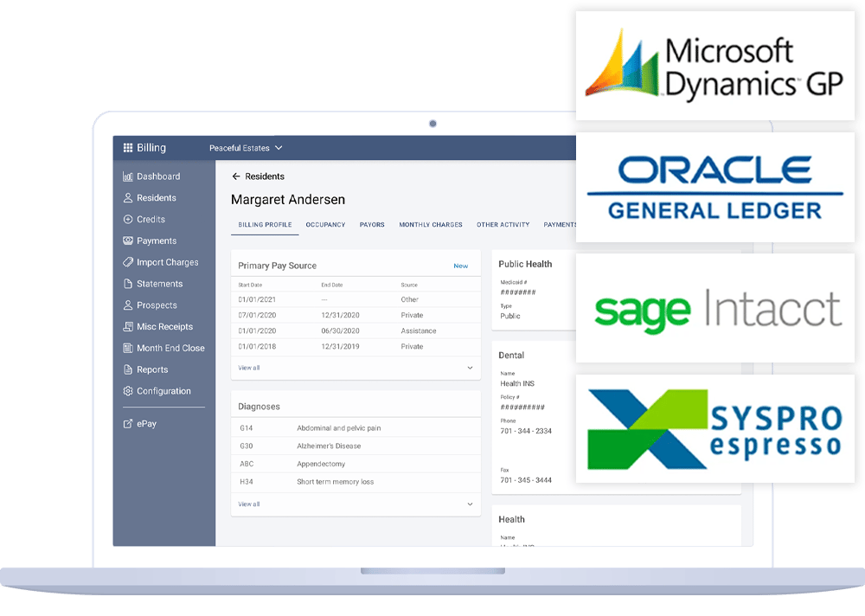This screenshot has width=865, height=616.
Task: Click the Reports file icon
Action: [128, 369]
